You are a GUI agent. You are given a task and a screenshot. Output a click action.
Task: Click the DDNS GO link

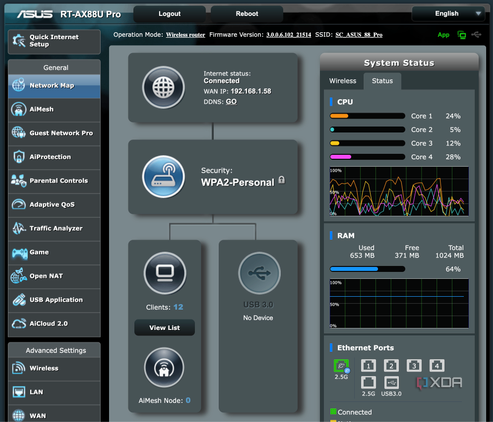pyautogui.click(x=231, y=102)
